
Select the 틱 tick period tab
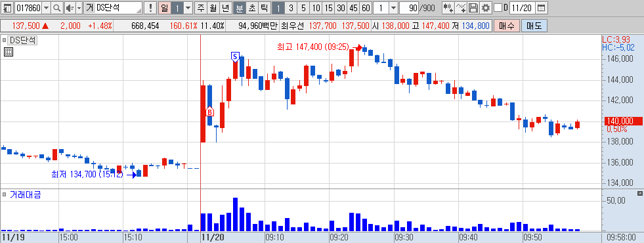[x=265, y=8]
